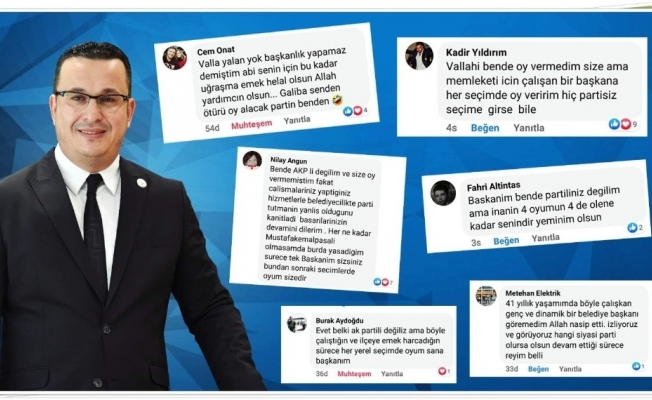
Task: Open Fahri Altintas's profile picture
Action: tap(443, 193)
